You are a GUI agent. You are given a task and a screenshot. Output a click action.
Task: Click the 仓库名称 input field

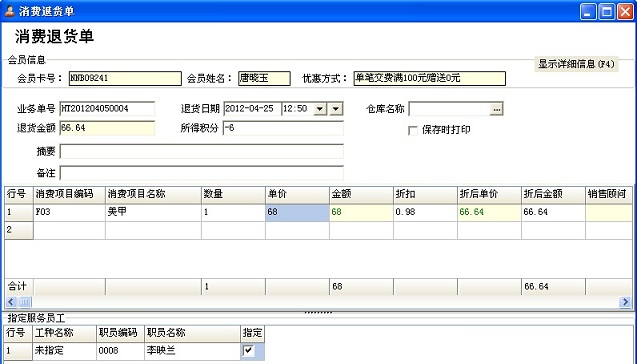450,109
